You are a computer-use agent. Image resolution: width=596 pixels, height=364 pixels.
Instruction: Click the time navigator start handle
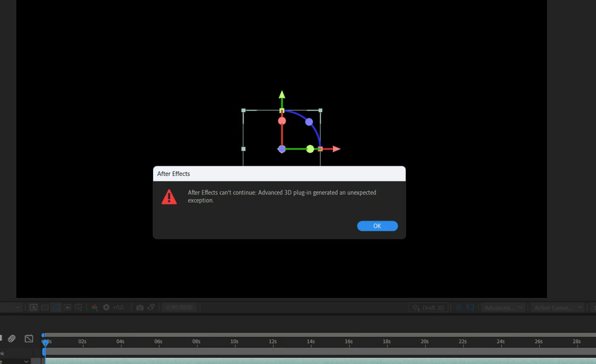point(43,335)
